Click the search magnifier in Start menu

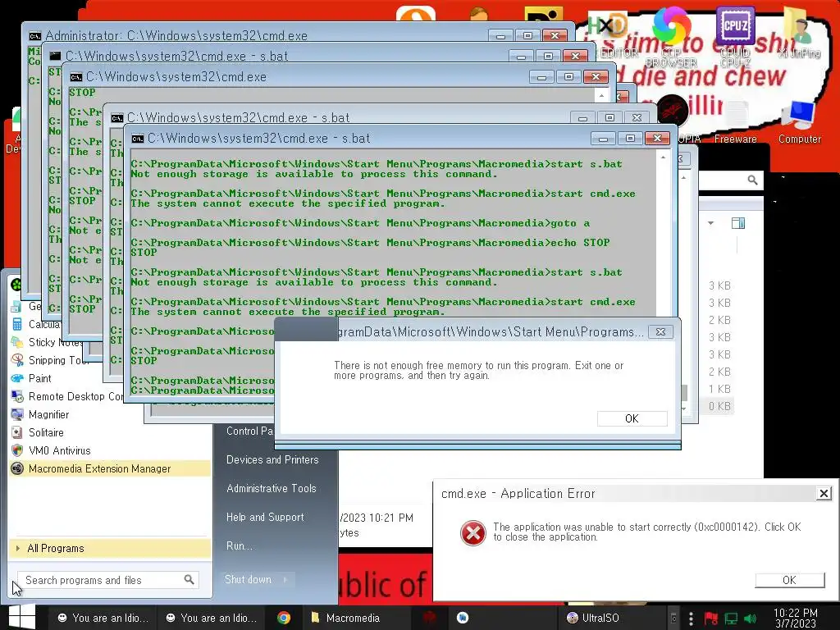189,580
